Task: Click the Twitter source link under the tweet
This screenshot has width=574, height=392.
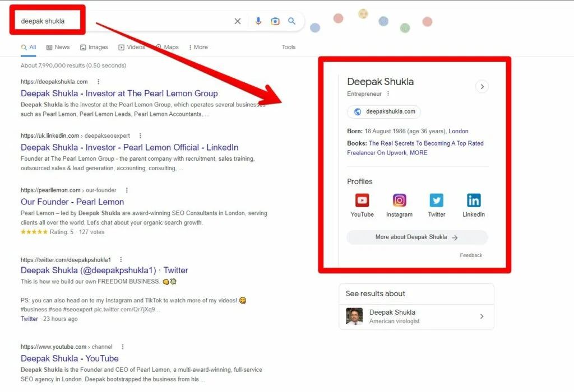Action: point(29,319)
